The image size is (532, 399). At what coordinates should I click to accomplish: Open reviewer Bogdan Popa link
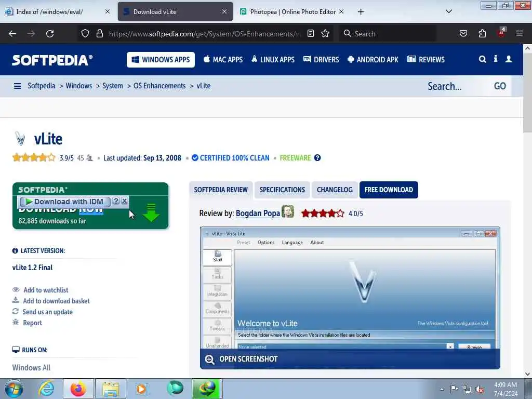pyautogui.click(x=258, y=214)
